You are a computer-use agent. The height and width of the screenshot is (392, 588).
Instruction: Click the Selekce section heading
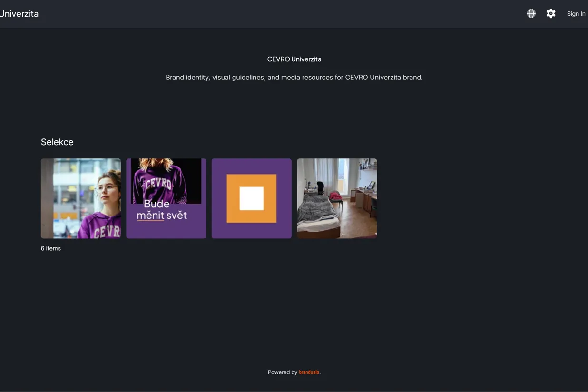(57, 142)
